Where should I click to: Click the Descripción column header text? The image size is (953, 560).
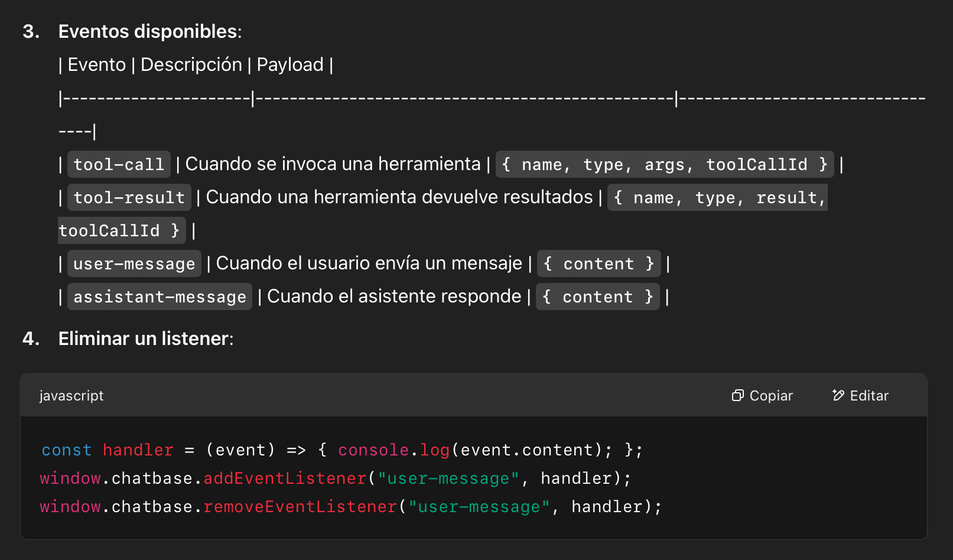pyautogui.click(x=191, y=64)
